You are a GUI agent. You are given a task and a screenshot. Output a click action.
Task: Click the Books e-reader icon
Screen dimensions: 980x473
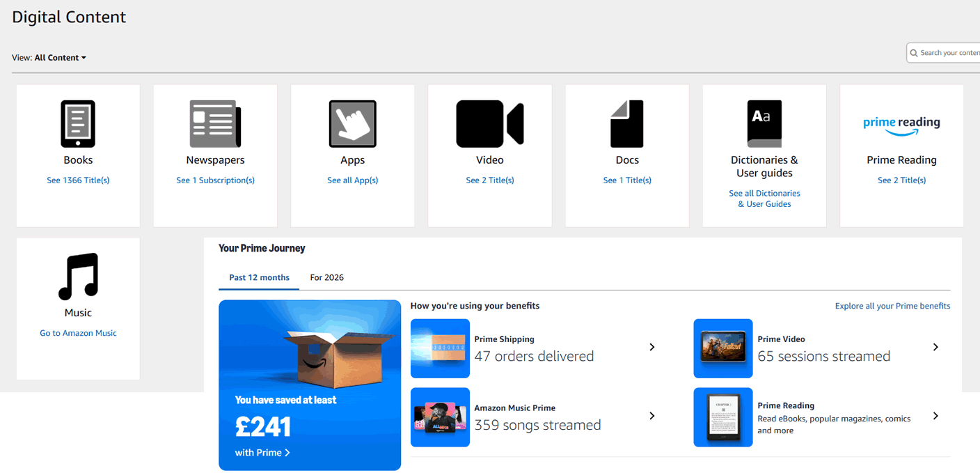pyautogui.click(x=78, y=124)
